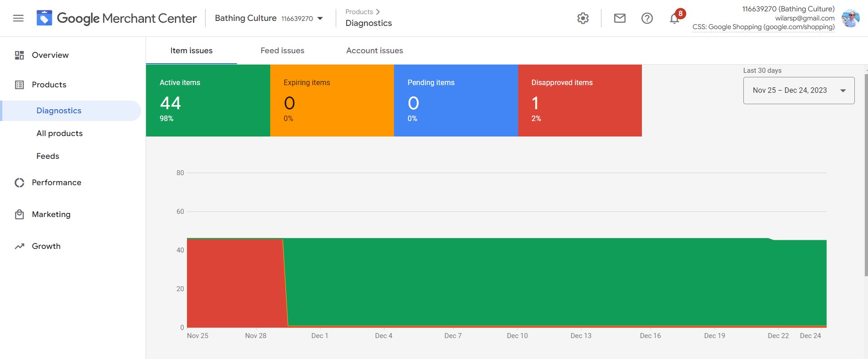This screenshot has width=868, height=359.
Task: Click the Google Merchant Center logo icon
Action: click(44, 18)
